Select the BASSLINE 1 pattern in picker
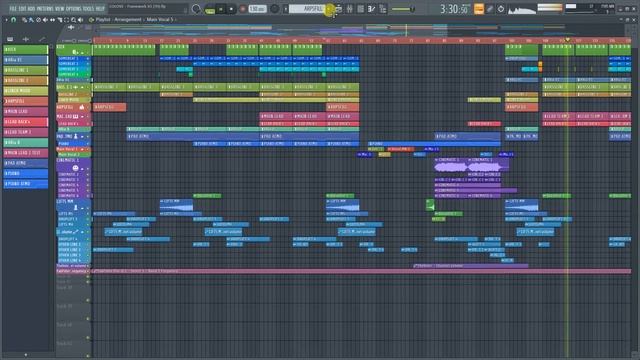 pos(25,70)
